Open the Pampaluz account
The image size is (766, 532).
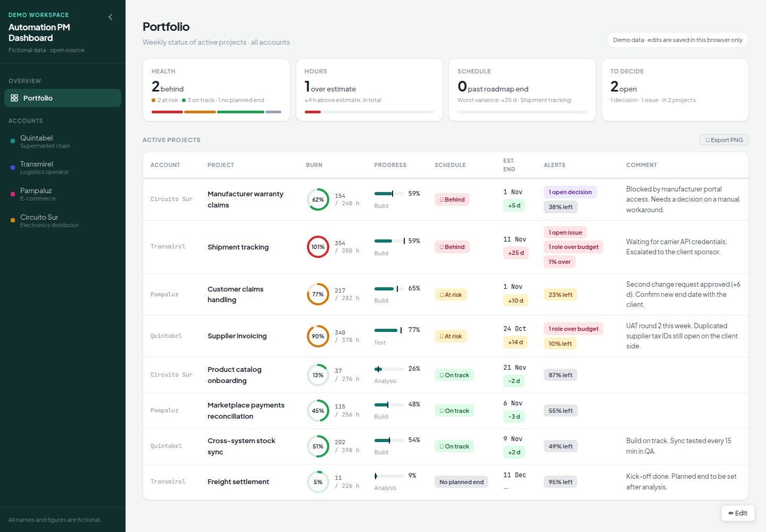pyautogui.click(x=63, y=194)
